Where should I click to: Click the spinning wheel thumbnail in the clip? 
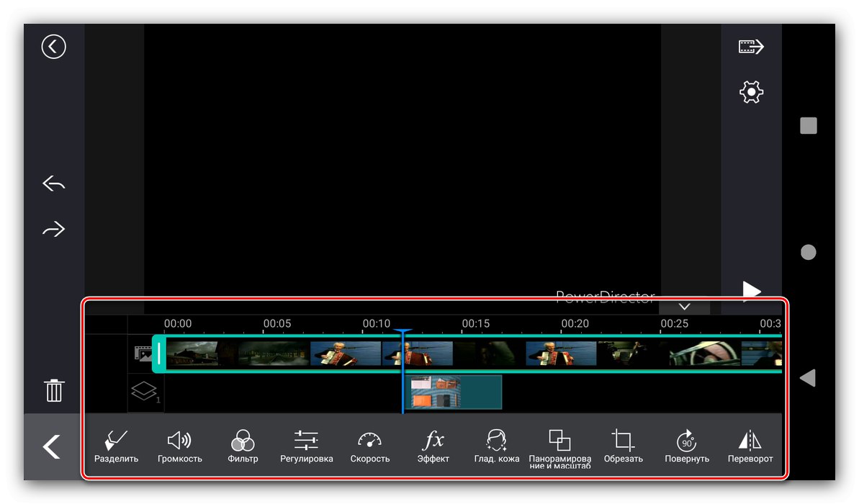point(704,354)
